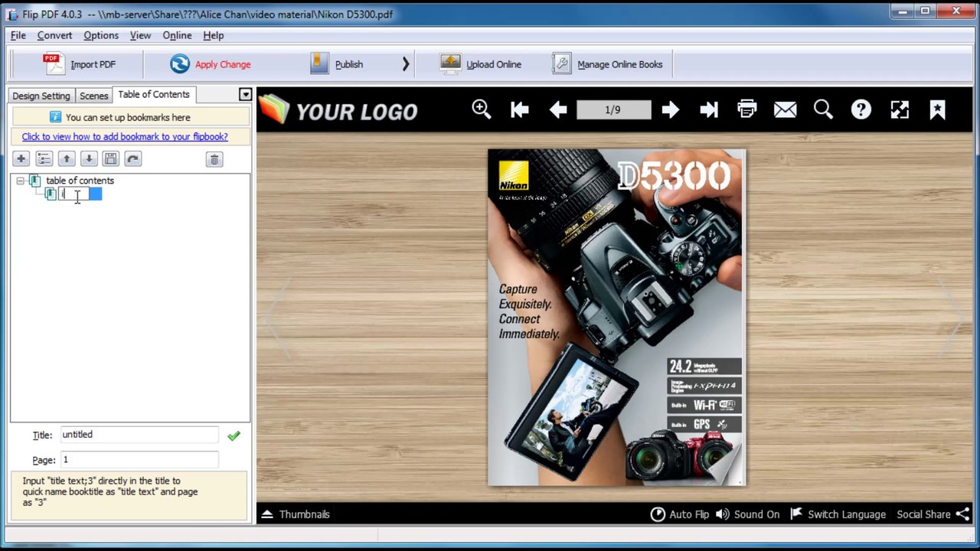Open Social Share
Viewport: 980px width, 551px height.
click(933, 514)
